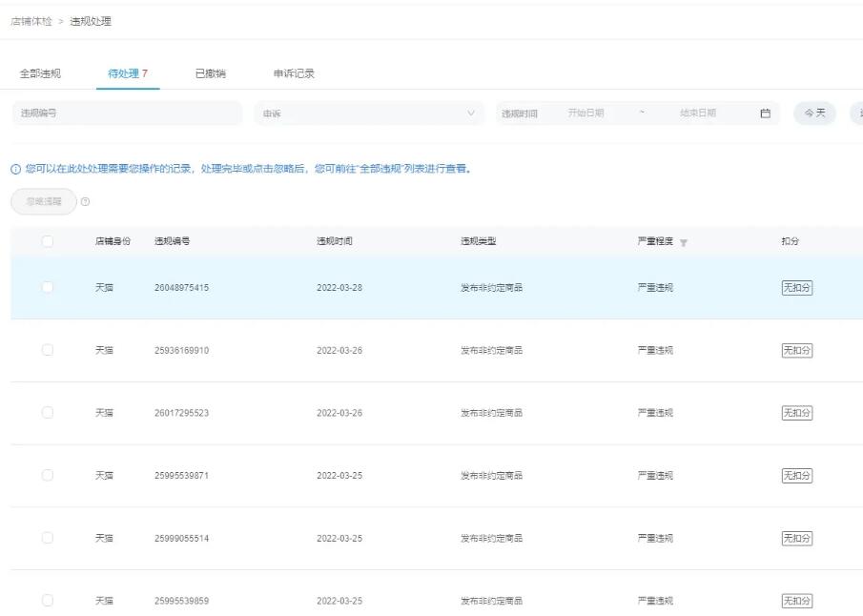The width and height of the screenshot is (863, 616).
Task: Click the 无扣分 tag for 25936169910
Action: pyautogui.click(x=797, y=351)
